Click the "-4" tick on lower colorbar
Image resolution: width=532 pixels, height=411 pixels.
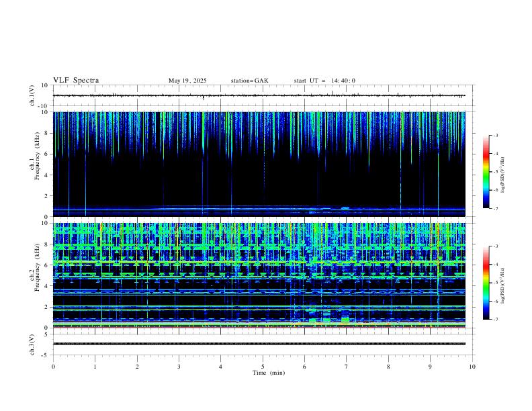[496, 265]
